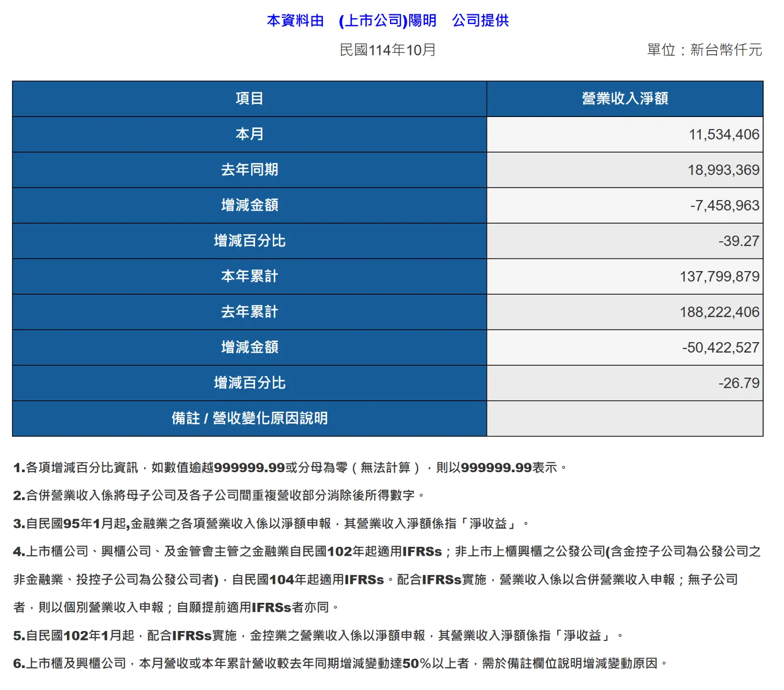Click the 民國114年10月 date text
Viewport: 784px width, 690px height.
387,50
